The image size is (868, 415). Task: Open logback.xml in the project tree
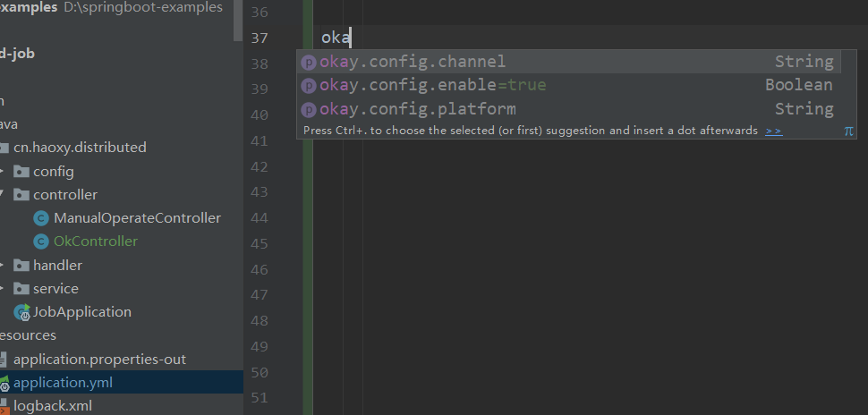click(x=52, y=406)
